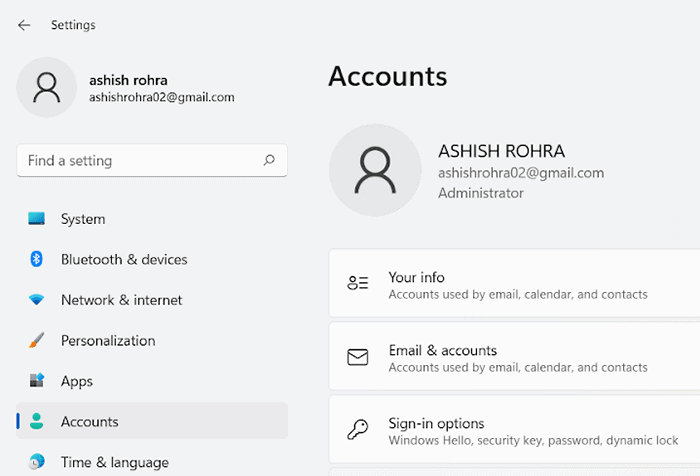Open the Your info card
Image resolution: width=700 pixels, height=476 pixels.
click(x=515, y=283)
